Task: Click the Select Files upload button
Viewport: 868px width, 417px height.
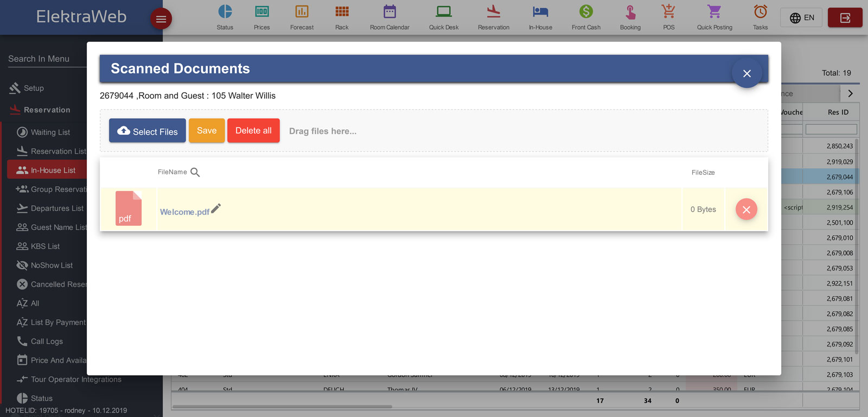Action: [148, 131]
